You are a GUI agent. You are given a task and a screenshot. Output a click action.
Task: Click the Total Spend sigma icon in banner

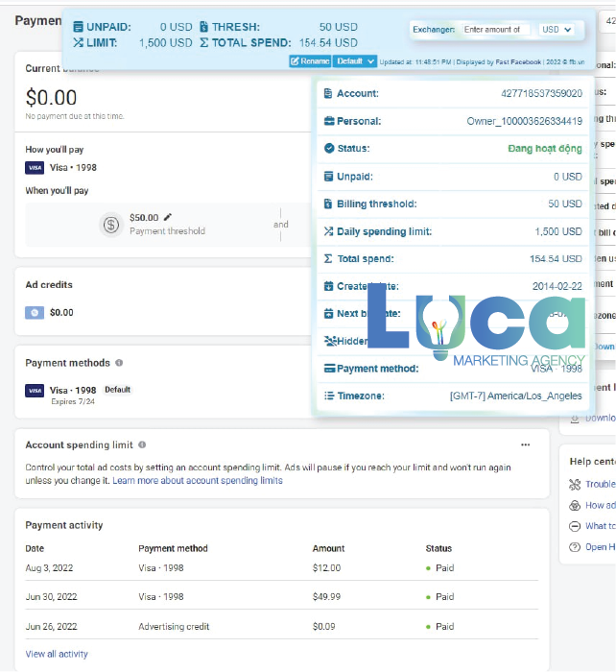[x=204, y=42]
